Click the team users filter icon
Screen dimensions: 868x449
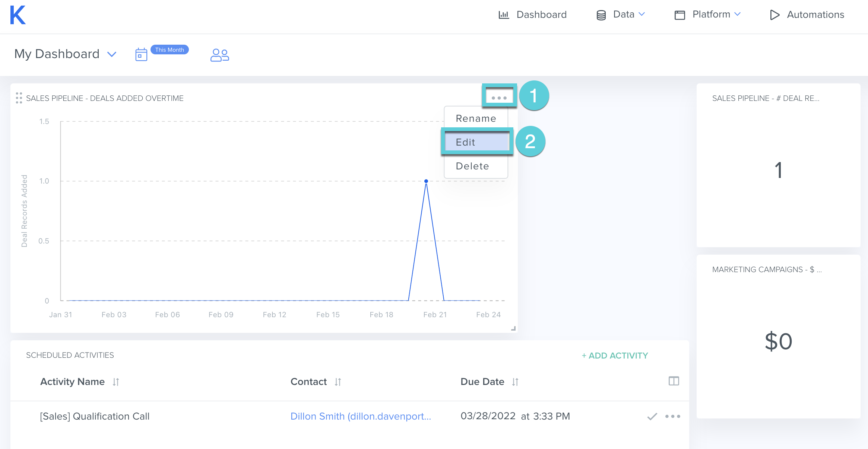pos(219,55)
